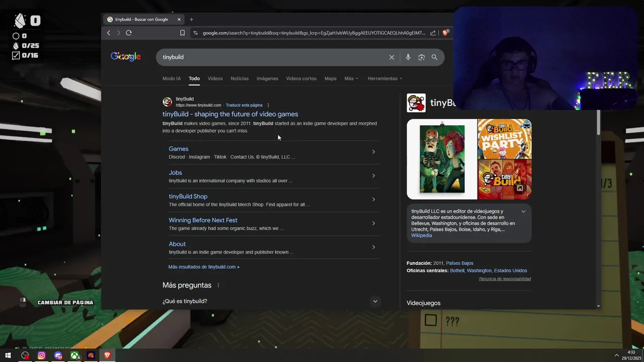The width and height of the screenshot is (644, 362).
Task: Show hidden system tray icons
Action: [617, 355]
